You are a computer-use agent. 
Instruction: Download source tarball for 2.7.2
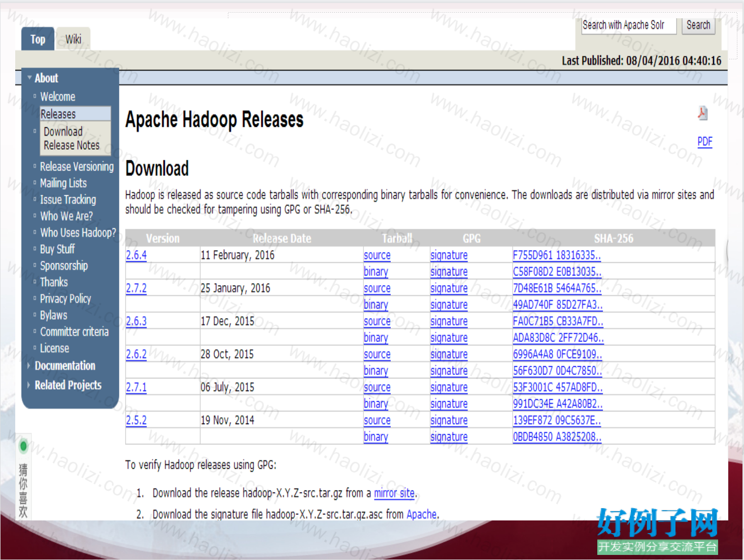377,288
